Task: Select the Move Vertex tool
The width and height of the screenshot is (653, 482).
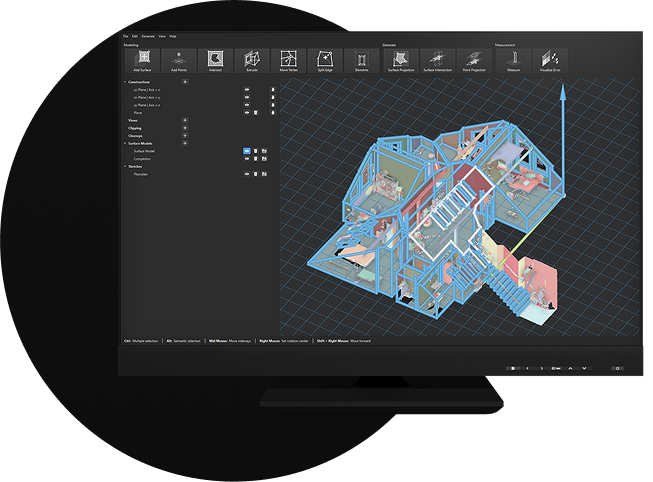Action: 288,61
